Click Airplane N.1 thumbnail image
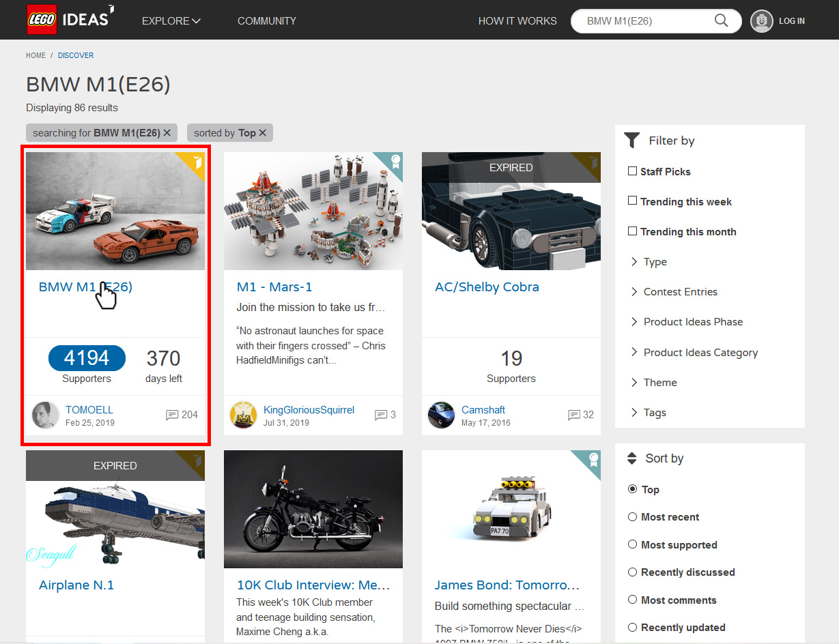This screenshot has width=839, height=644. coord(115,509)
